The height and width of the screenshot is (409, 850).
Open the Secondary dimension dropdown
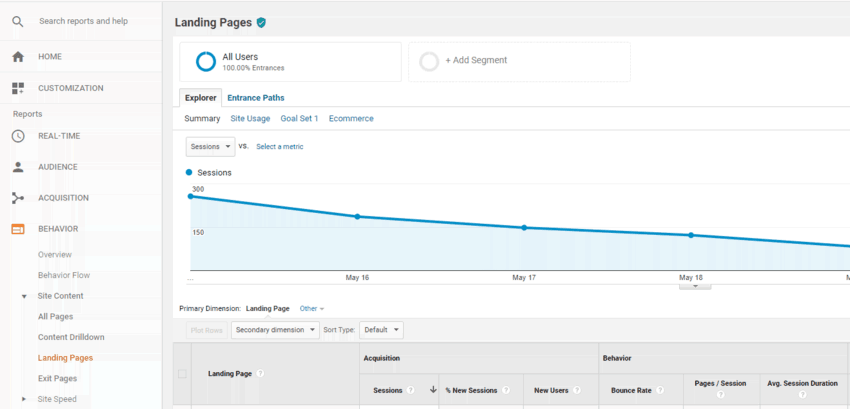[275, 329]
